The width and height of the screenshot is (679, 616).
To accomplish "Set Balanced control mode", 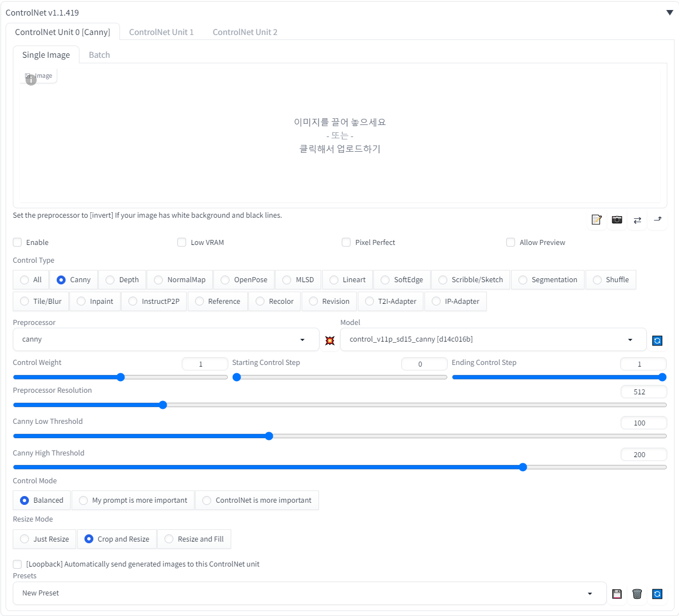I will click(x=42, y=500).
